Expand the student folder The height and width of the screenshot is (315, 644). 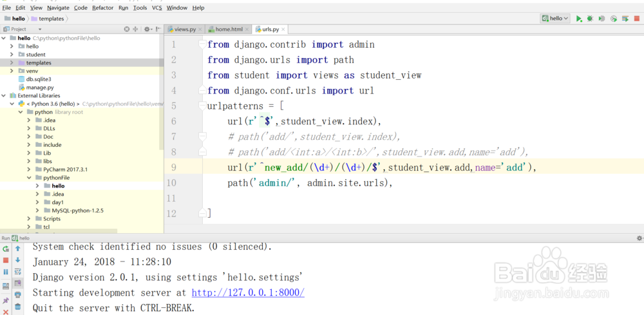click(x=12, y=55)
